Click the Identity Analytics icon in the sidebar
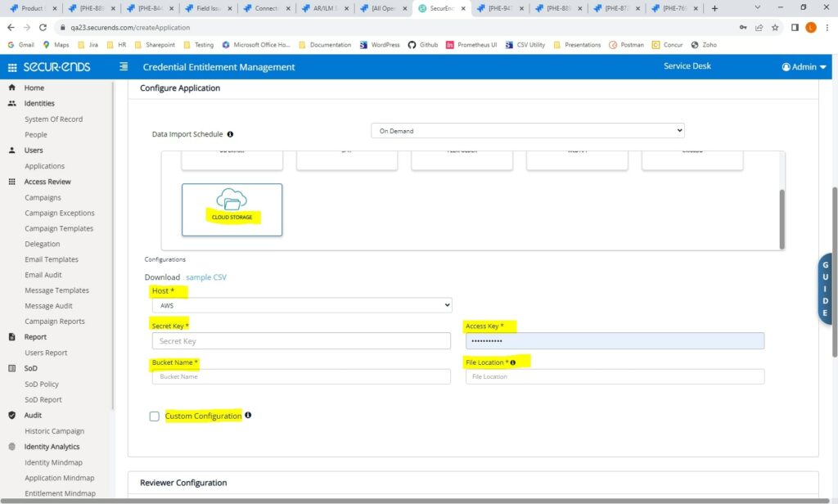 11,447
